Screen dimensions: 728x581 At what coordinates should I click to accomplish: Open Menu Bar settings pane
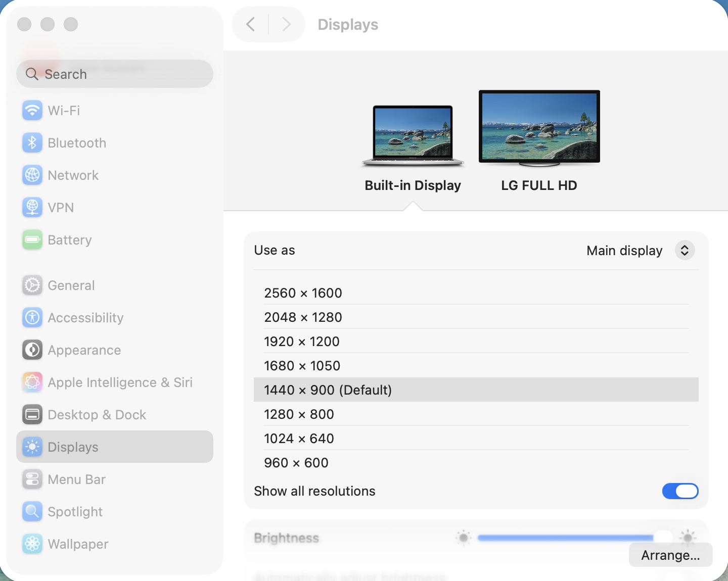(115, 479)
